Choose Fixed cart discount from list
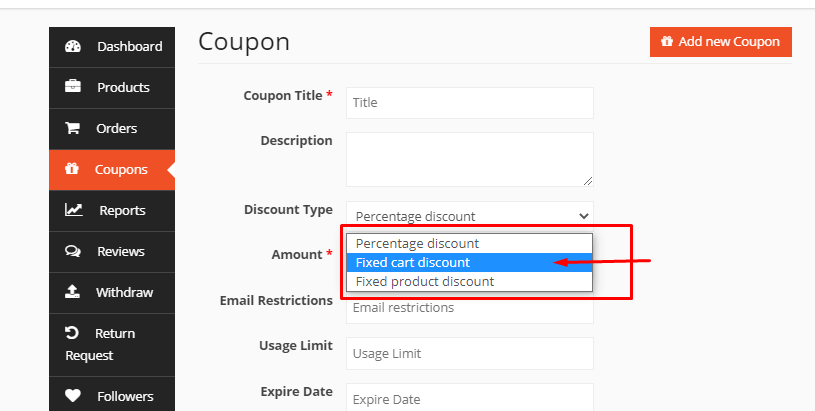The height and width of the screenshot is (411, 815). 413,262
